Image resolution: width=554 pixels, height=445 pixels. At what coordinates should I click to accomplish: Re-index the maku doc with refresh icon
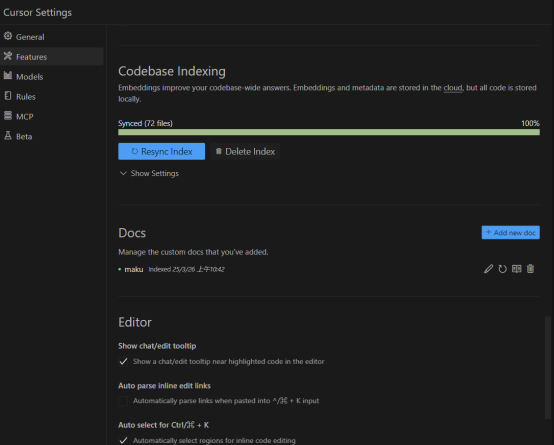point(502,269)
